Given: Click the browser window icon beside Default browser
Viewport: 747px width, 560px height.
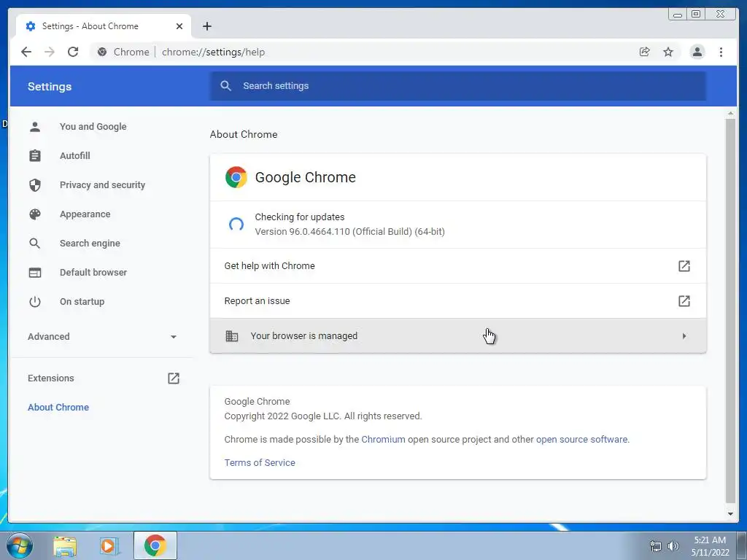Looking at the screenshot, I should (x=35, y=273).
